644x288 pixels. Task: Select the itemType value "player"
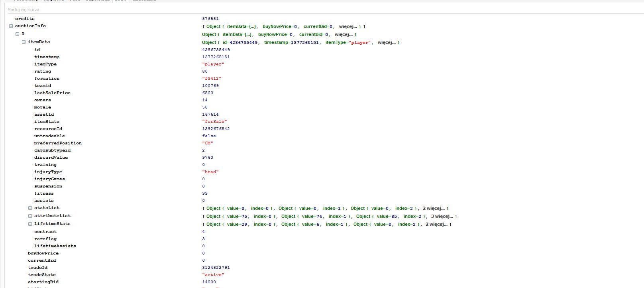tap(213, 64)
